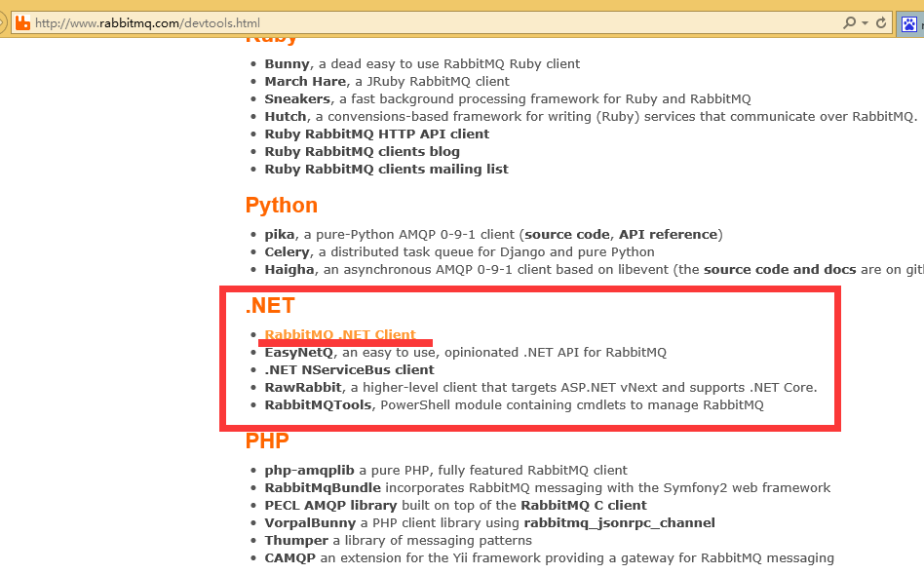Open the Sneakers link
Image resolution: width=924 pixels, height=574 pixels.
pyautogui.click(x=297, y=99)
